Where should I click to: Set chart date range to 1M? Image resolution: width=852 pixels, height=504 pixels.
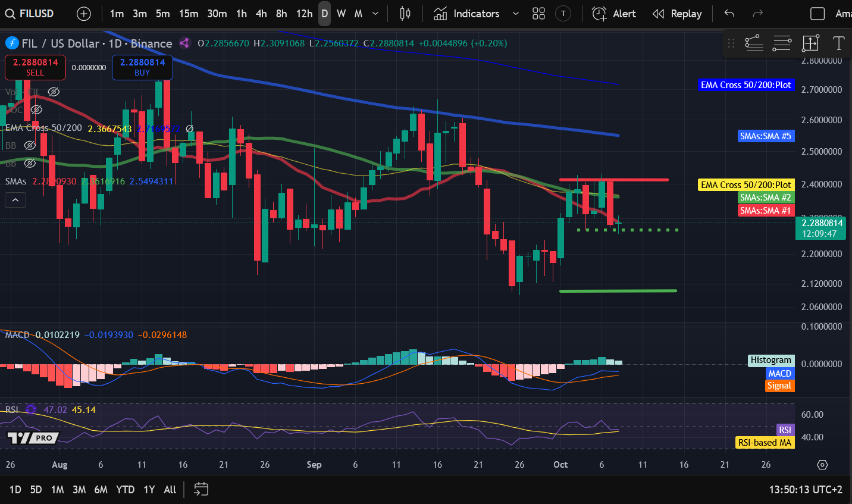tap(57, 490)
